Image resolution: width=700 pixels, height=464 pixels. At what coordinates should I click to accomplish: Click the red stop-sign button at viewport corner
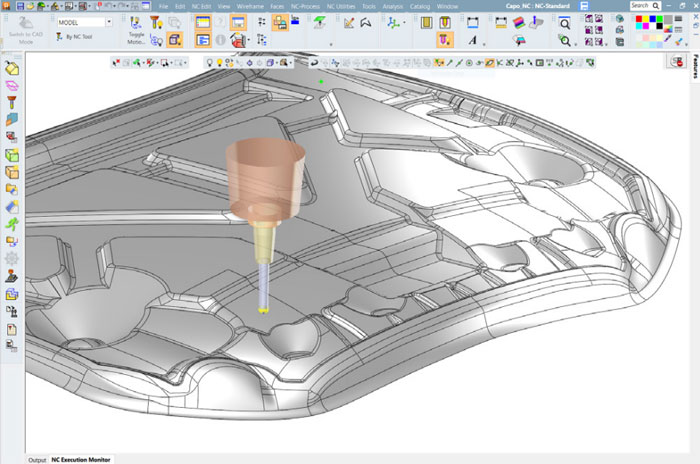(677, 62)
